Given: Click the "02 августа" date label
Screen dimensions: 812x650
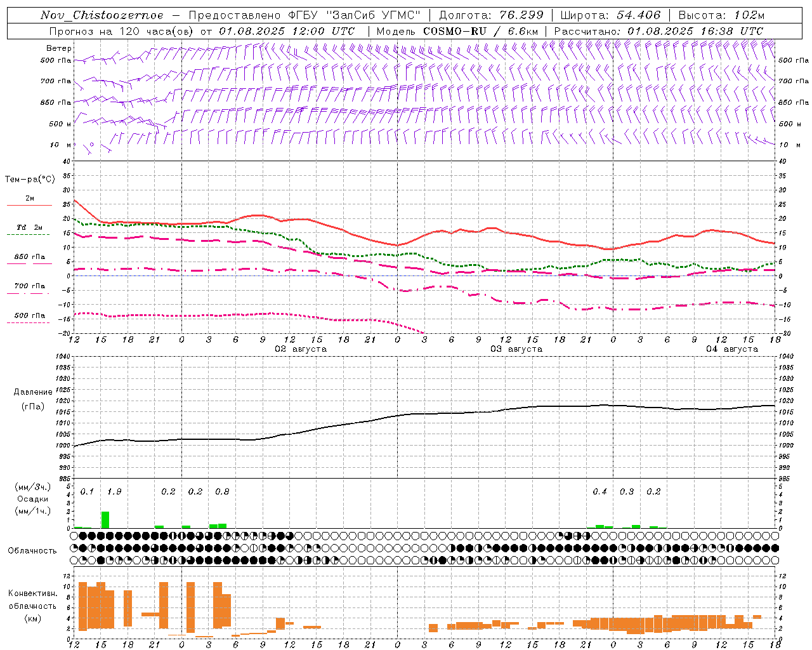Looking at the screenshot, I should point(300,349).
